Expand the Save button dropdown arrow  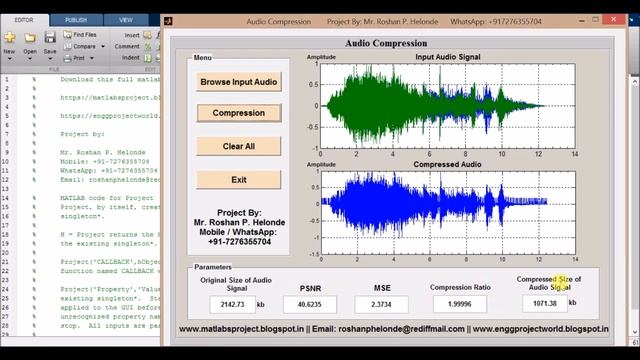coord(50,59)
